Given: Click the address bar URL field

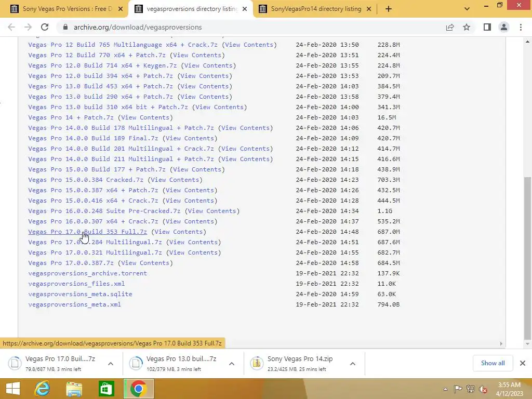Looking at the screenshot, I should tap(251, 27).
